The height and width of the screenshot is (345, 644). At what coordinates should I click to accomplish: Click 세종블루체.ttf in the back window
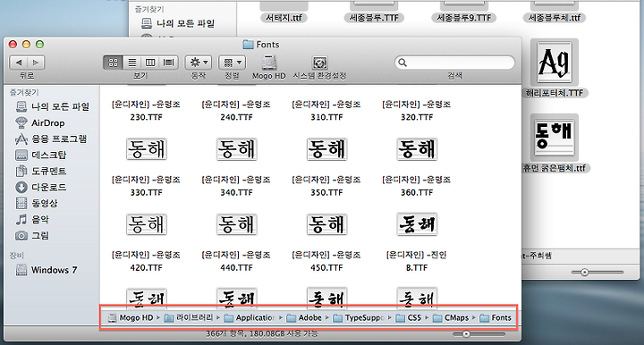tap(555, 18)
